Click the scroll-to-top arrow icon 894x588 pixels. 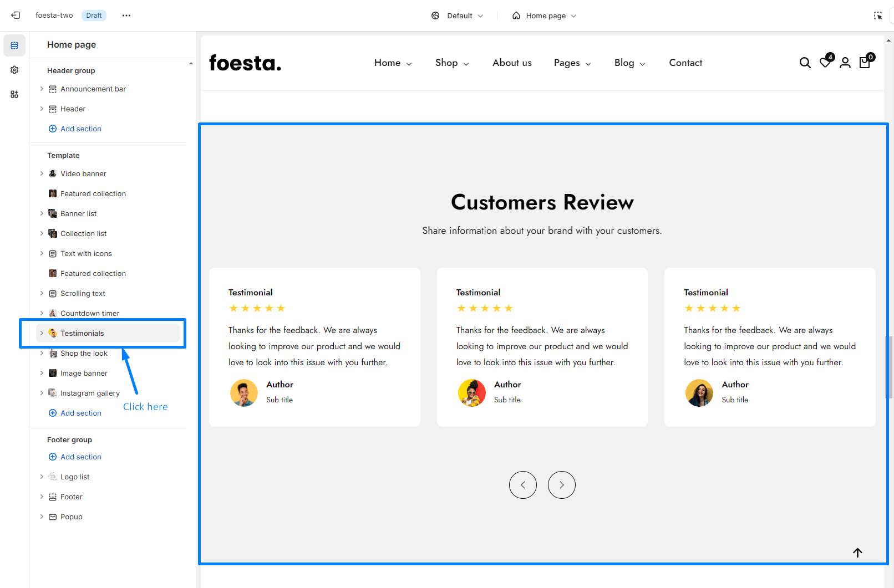tap(857, 553)
